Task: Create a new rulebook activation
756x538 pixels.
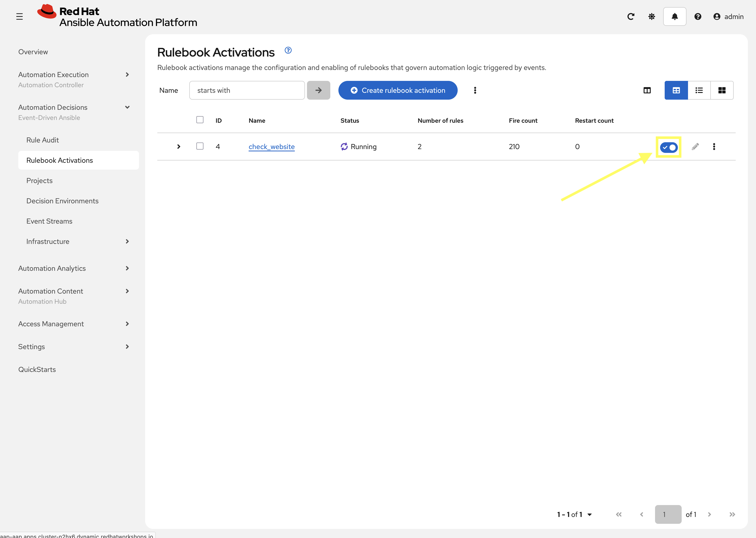Action: coord(397,90)
